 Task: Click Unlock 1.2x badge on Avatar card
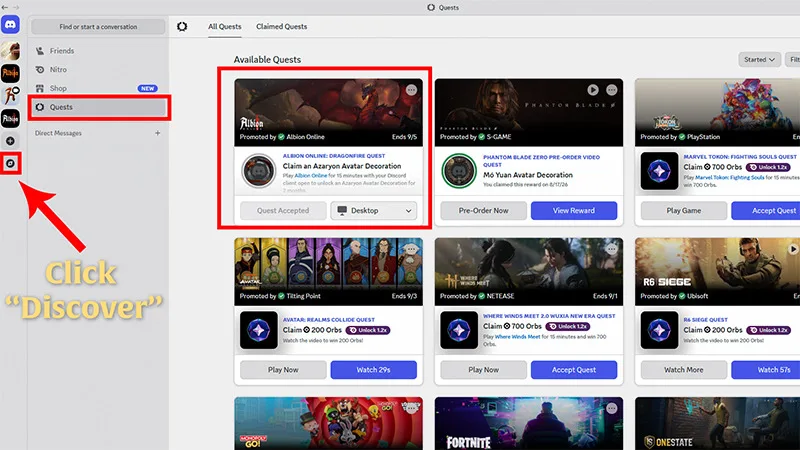368,330
